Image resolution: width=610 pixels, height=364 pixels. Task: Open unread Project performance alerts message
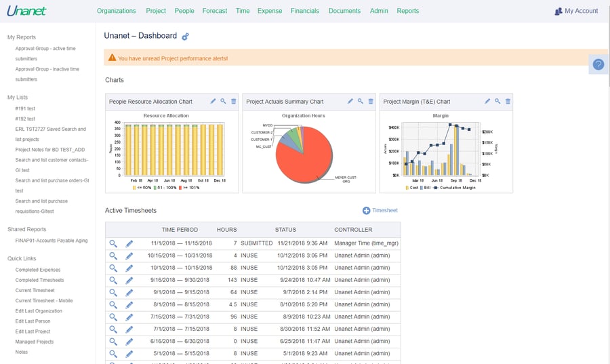point(173,58)
